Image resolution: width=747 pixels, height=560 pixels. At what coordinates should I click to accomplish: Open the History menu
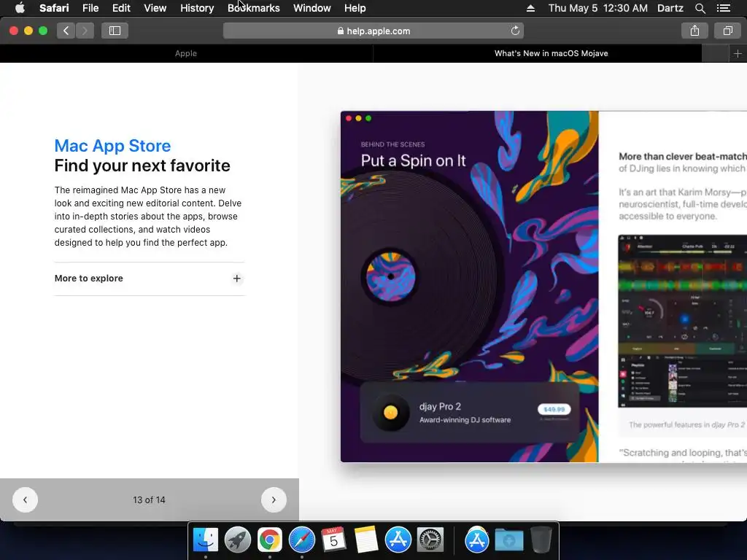pos(197,8)
